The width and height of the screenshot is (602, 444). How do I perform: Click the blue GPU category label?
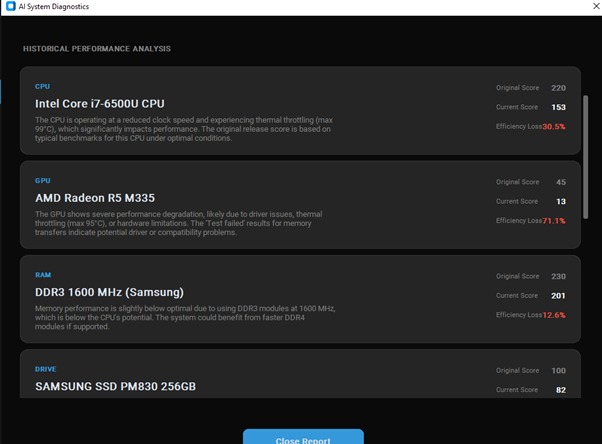43,181
